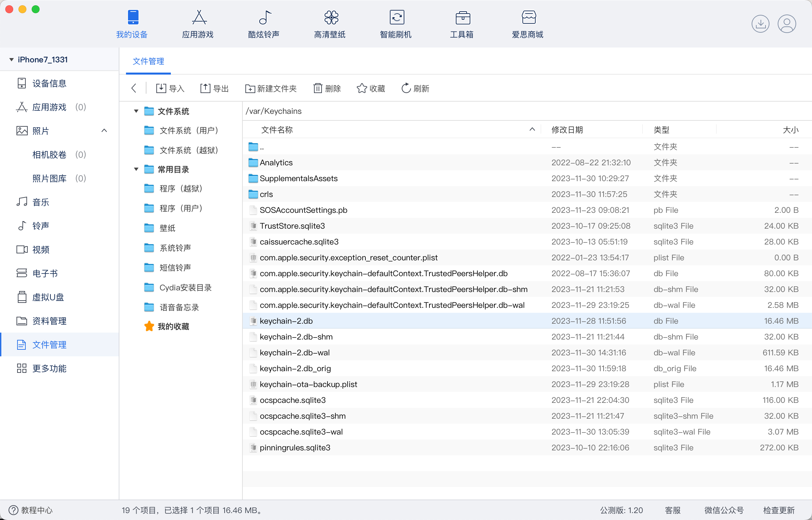Select 语音备忘录 tree folder

click(x=172, y=307)
